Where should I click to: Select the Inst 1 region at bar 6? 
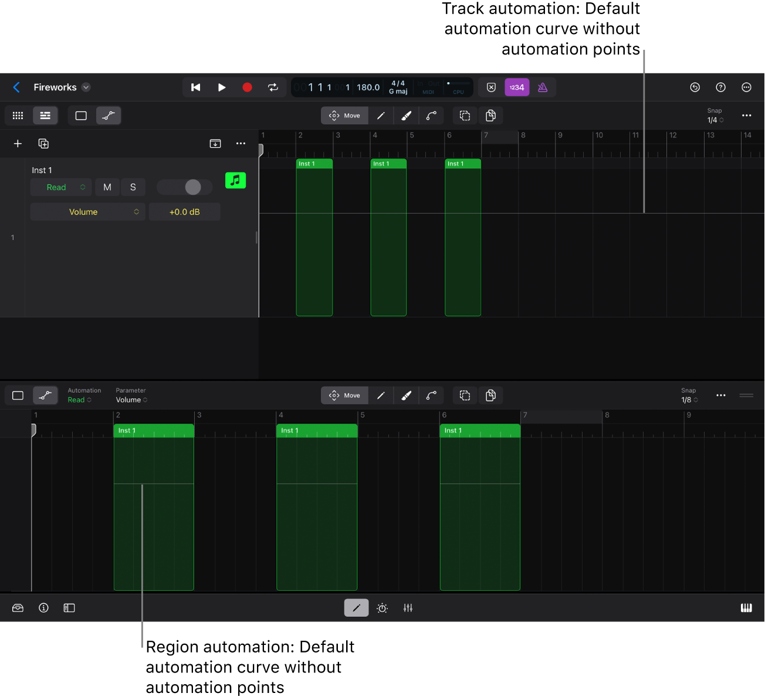tap(463, 237)
